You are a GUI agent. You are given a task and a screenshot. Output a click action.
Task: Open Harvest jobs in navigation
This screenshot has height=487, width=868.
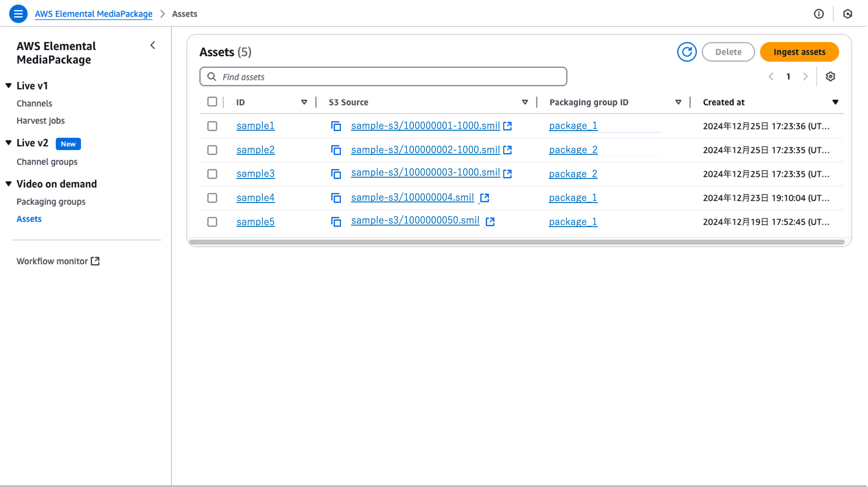click(40, 121)
